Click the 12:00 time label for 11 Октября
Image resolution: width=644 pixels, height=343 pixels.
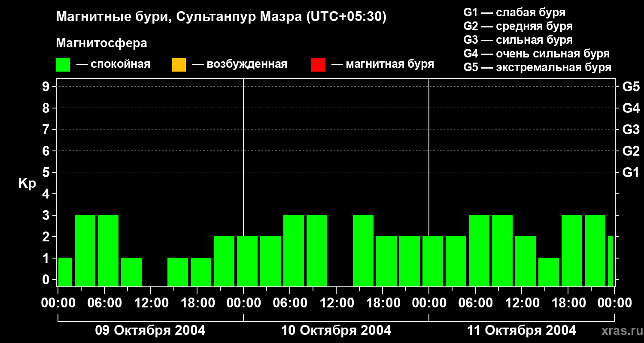click(x=522, y=303)
